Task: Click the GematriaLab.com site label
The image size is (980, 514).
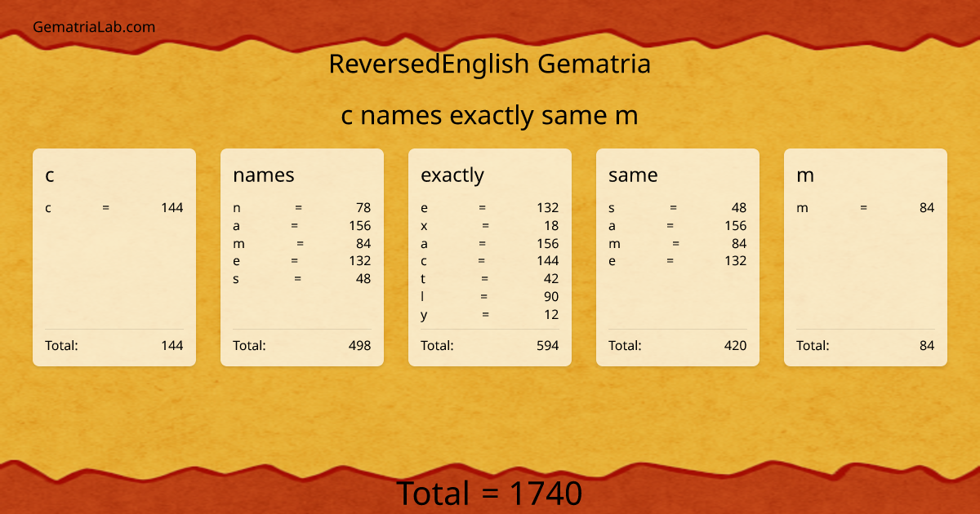Action: point(94,27)
